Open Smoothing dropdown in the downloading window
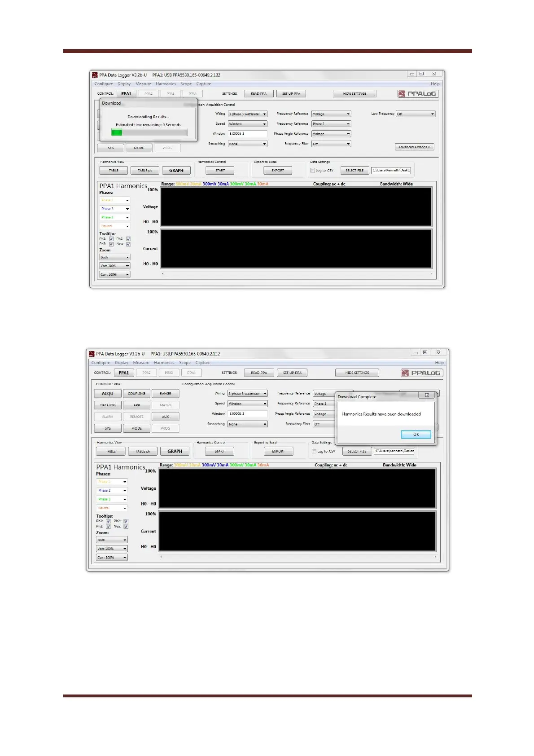Viewport: 534px width, 756px height. [247, 144]
